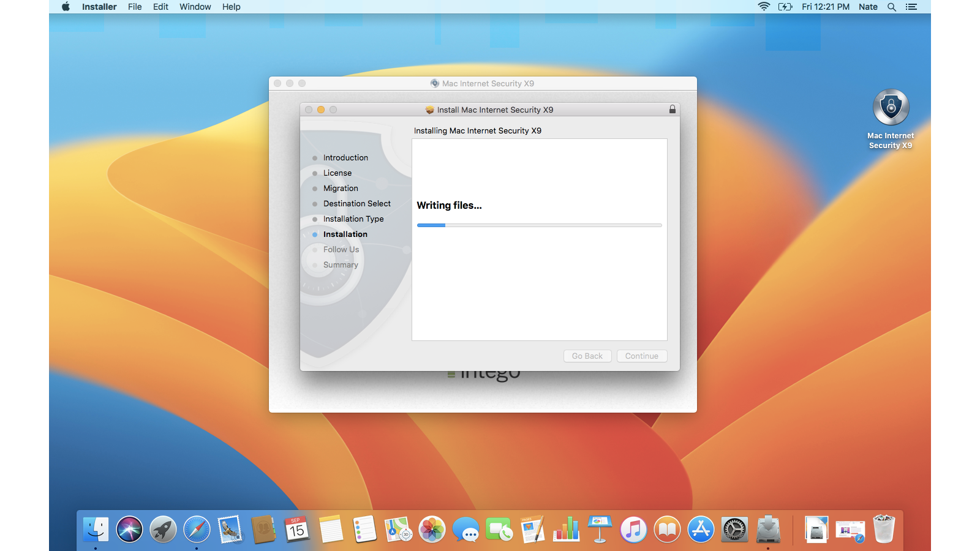Open iTunes music note icon

[633, 530]
